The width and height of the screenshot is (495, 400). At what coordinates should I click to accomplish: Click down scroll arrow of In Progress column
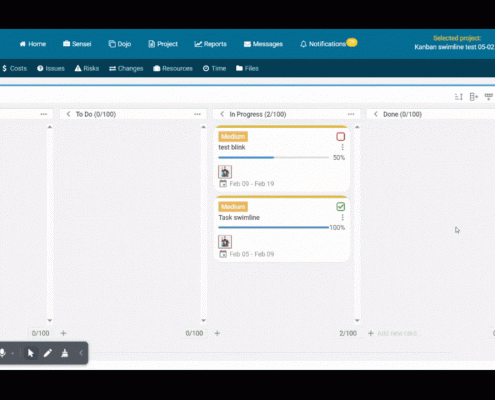357,321
